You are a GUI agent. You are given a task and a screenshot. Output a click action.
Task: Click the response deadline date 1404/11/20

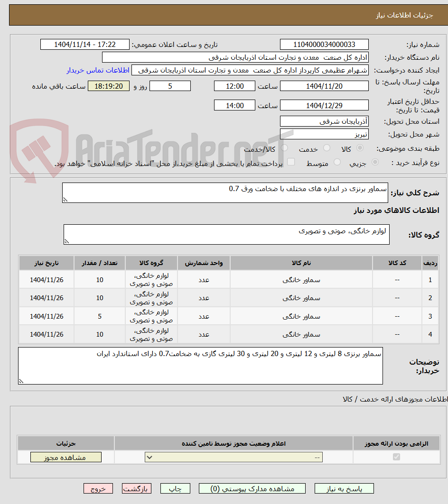pyautogui.click(x=324, y=86)
